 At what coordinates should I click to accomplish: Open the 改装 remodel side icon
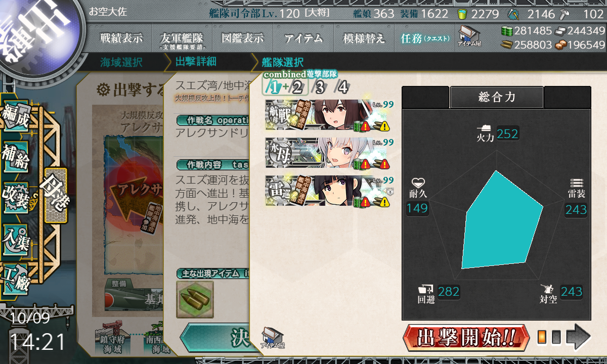[x=16, y=198]
